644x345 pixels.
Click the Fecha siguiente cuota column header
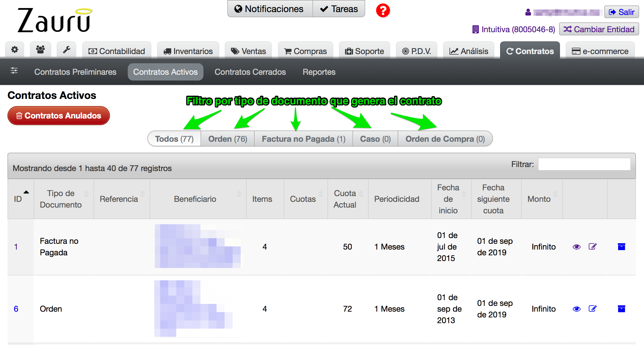(496, 199)
